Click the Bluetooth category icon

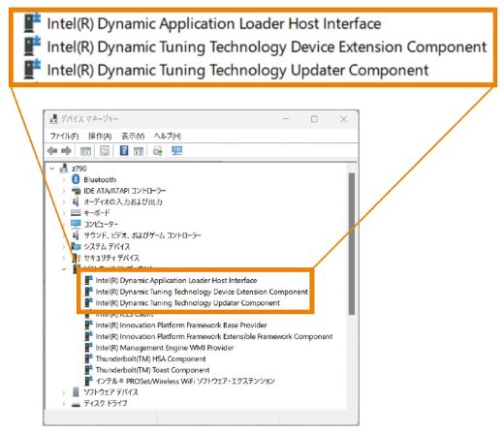(x=76, y=179)
